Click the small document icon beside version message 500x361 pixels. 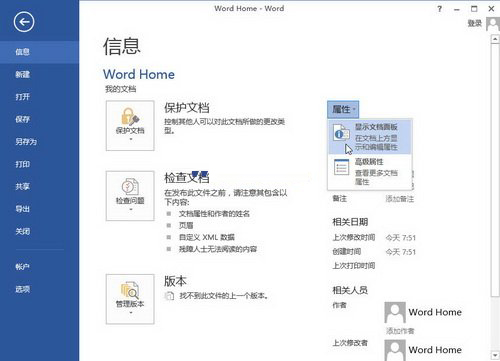[x=170, y=296]
